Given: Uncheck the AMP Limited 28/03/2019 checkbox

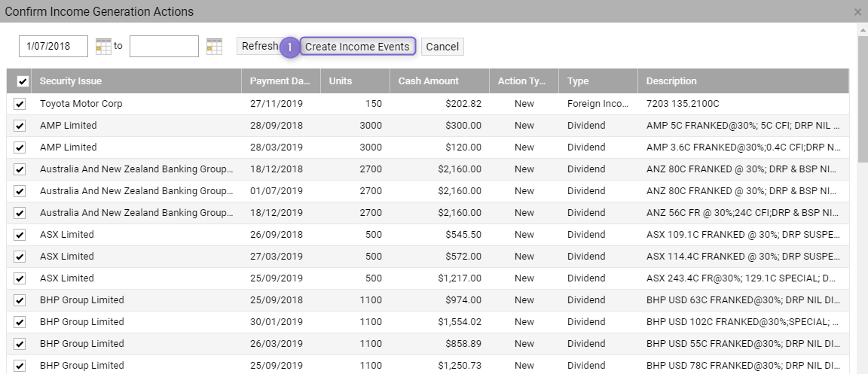Looking at the screenshot, I should pos(20,147).
